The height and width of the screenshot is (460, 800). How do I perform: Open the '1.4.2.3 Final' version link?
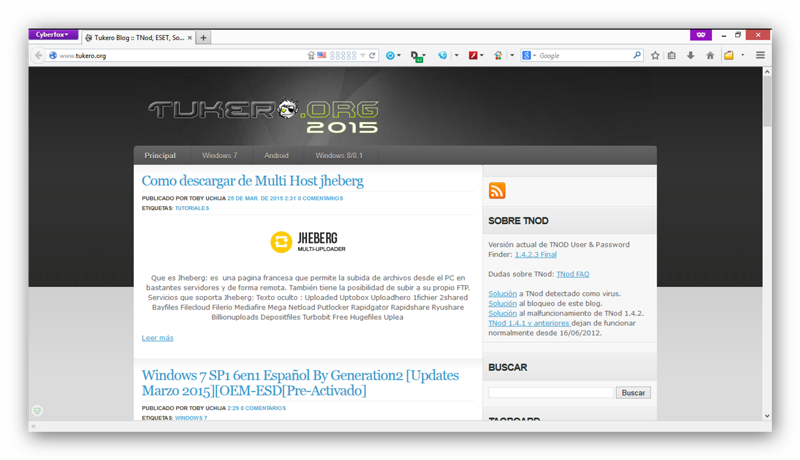(536, 254)
